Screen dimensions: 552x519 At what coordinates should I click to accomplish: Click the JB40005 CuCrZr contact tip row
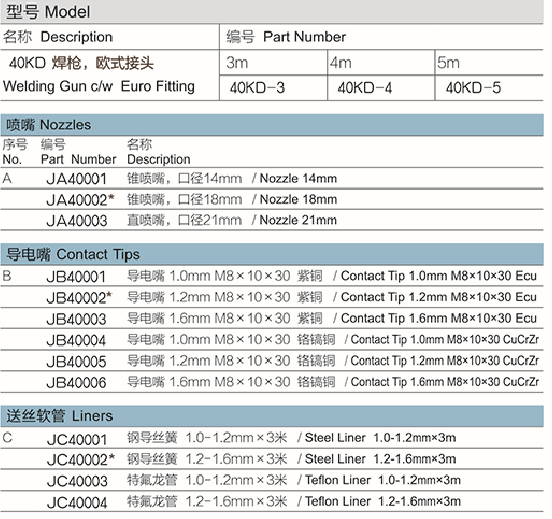click(272, 361)
